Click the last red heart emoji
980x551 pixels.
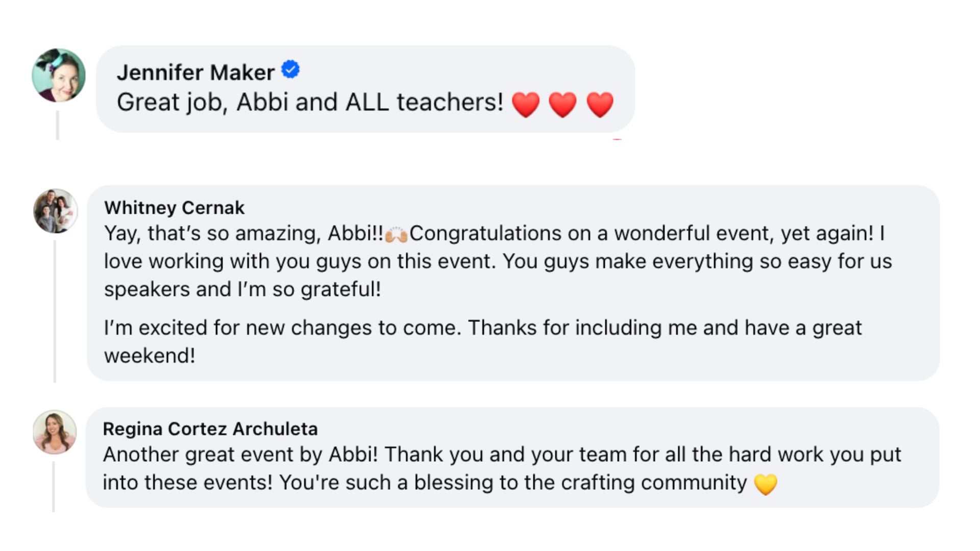point(600,105)
